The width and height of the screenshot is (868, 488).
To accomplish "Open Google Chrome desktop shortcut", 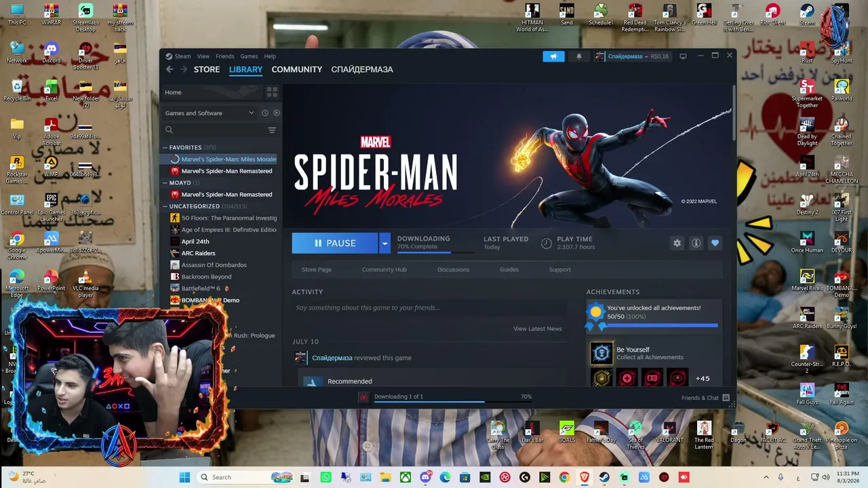I will 17,245.
